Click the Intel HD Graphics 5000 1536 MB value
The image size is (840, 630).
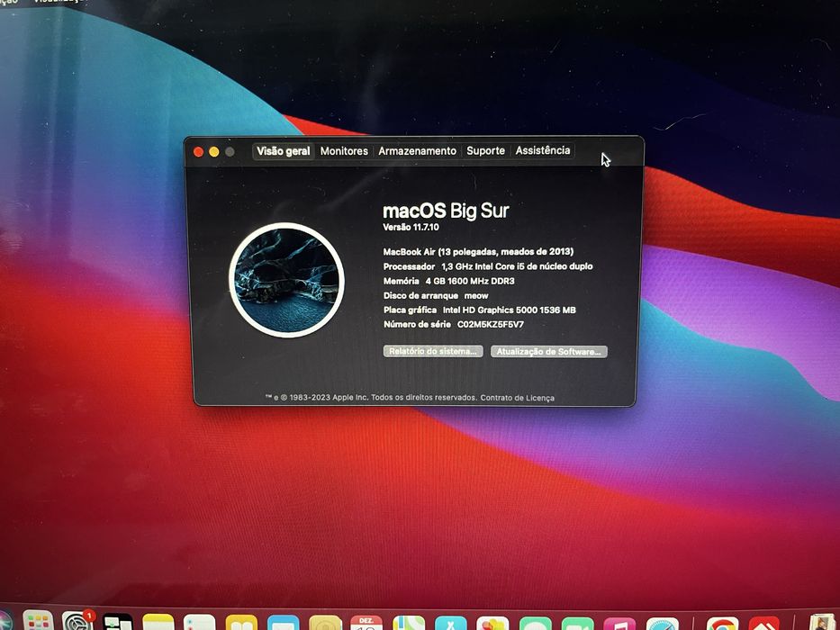[x=509, y=310]
